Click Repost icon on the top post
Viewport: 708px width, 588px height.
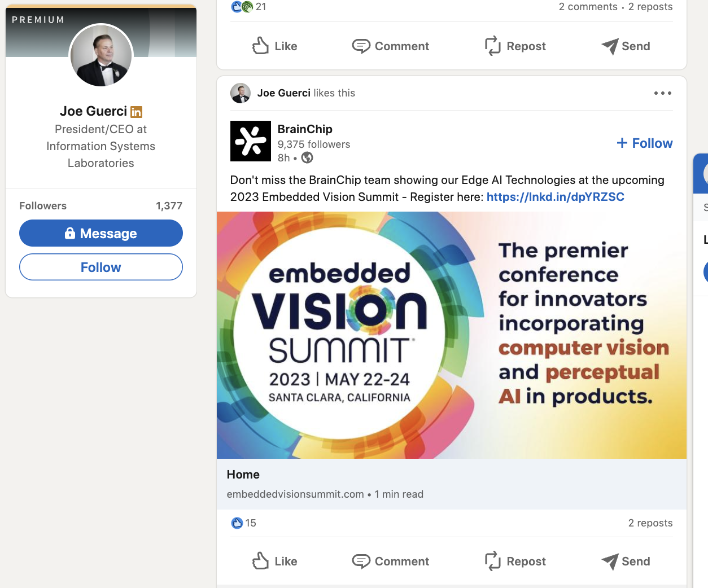point(492,46)
